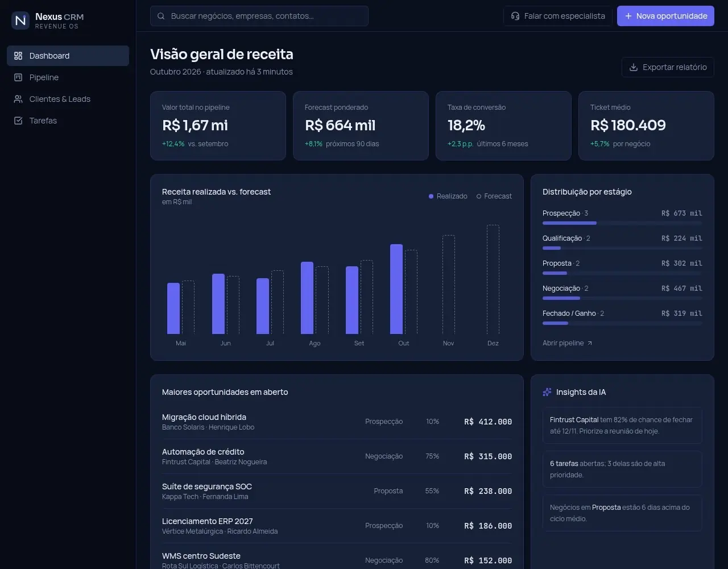Click the Proposta stage progress bar
Image resolution: width=728 pixels, height=569 pixels.
(622, 273)
